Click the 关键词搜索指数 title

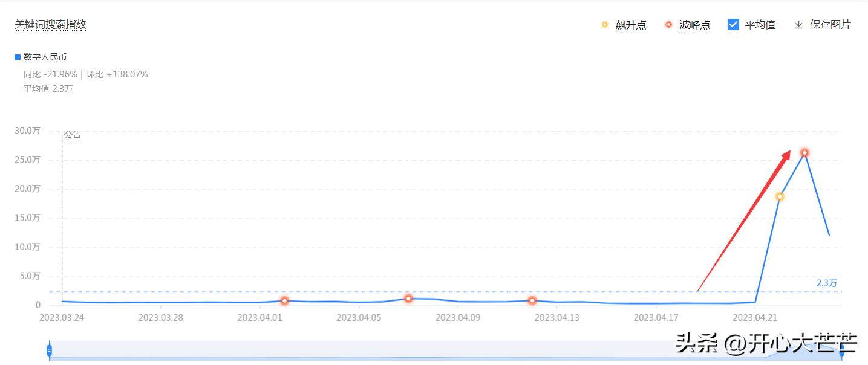pyautogui.click(x=50, y=25)
